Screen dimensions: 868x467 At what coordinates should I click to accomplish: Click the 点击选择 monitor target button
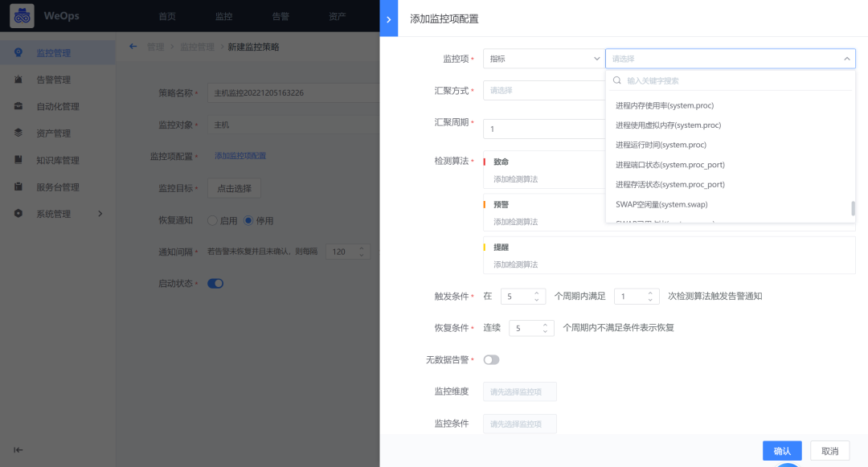pyautogui.click(x=234, y=189)
